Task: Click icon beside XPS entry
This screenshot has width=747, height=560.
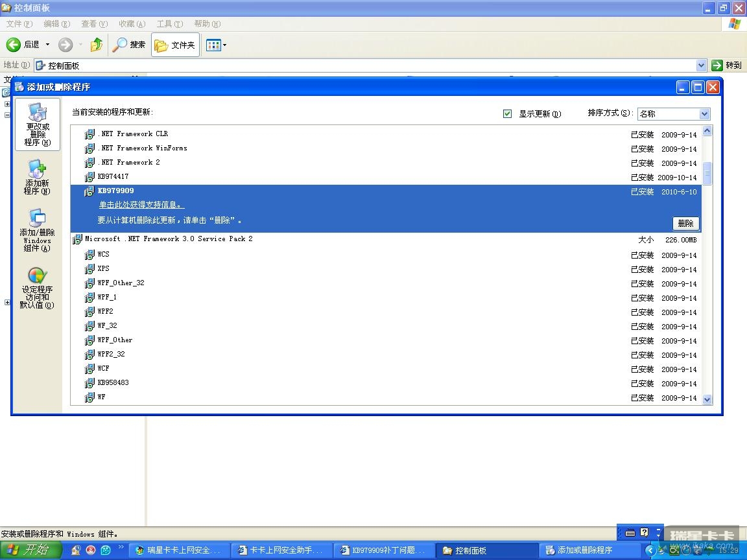Action: 89,269
